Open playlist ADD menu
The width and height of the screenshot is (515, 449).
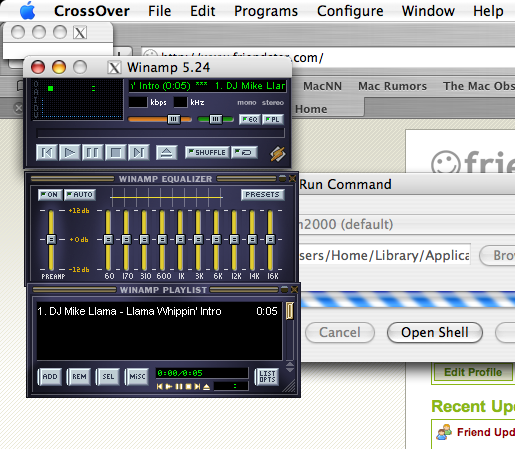pos(50,377)
